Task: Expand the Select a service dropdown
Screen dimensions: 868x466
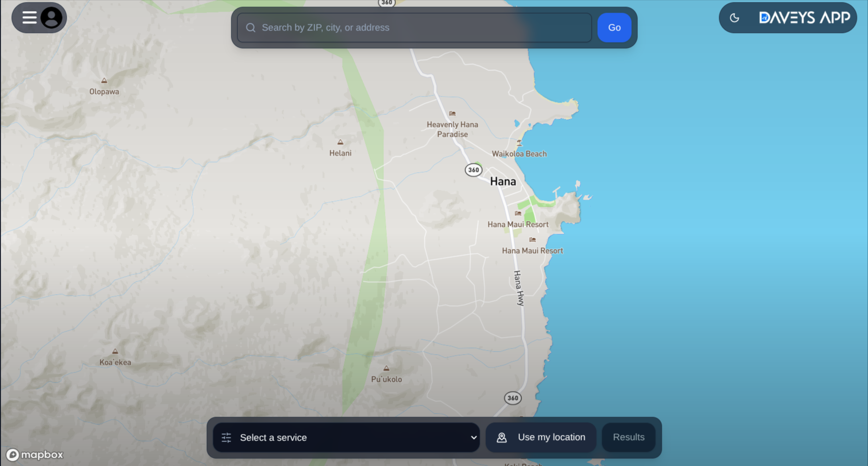Action: (346, 438)
